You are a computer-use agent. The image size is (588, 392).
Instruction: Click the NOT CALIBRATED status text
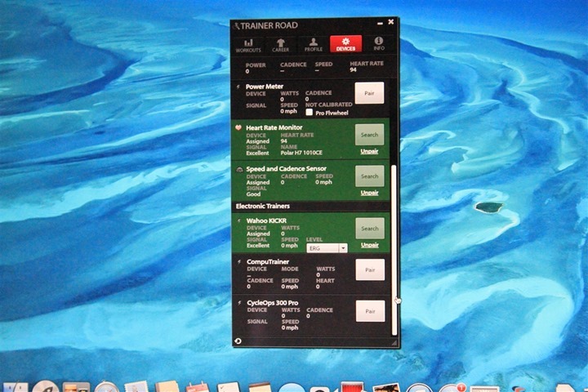pos(328,105)
